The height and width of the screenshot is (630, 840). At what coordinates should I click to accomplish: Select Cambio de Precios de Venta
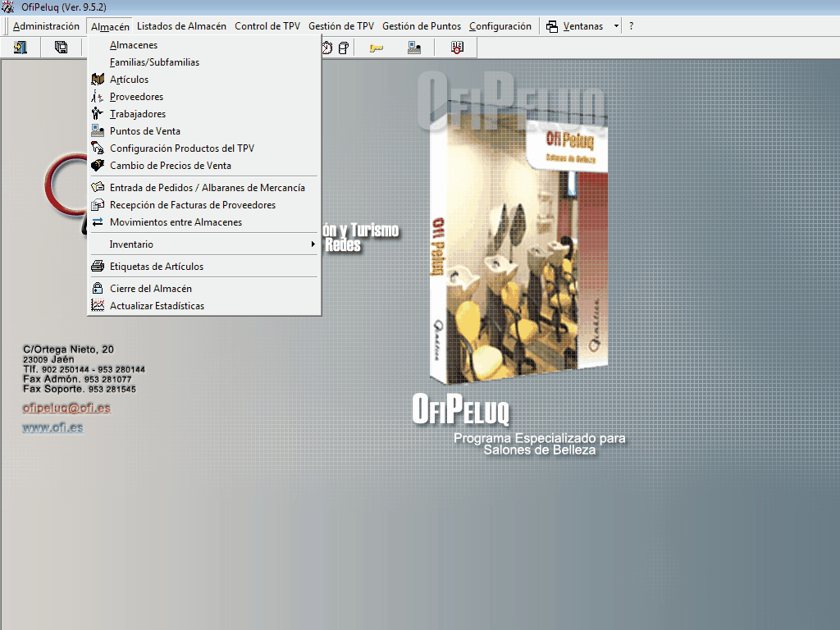(204, 165)
